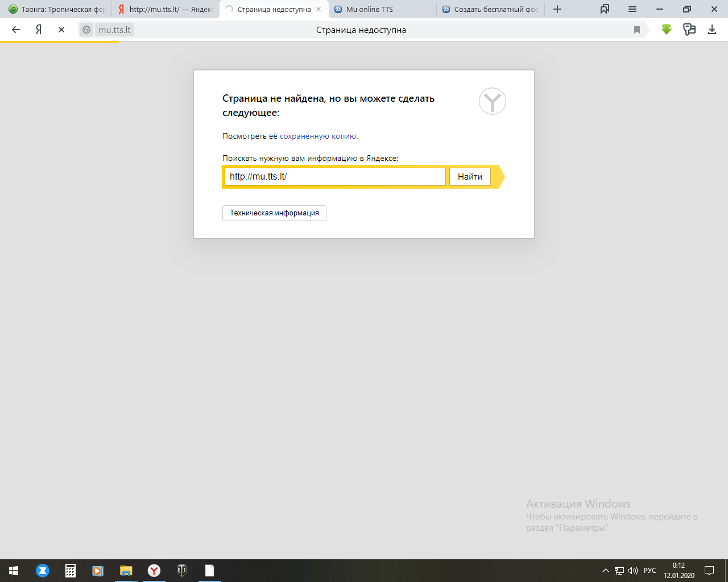Open the сохранённую копию link
The image size is (728, 582).
click(x=318, y=136)
